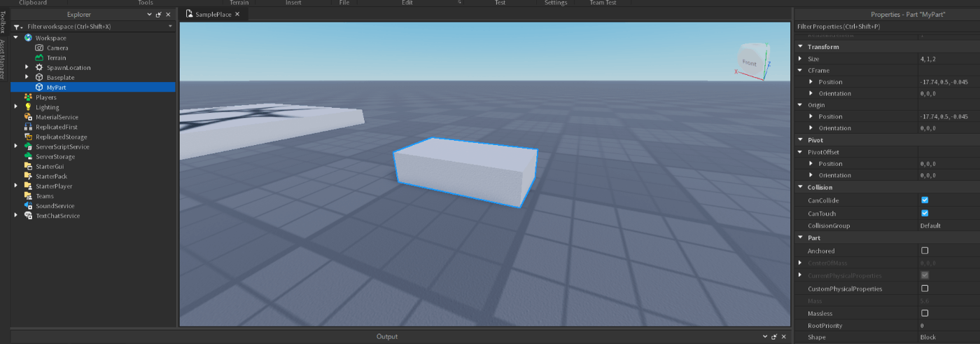The image size is (980, 344).
Task: Click the SamplePlace document icon
Action: (x=189, y=14)
